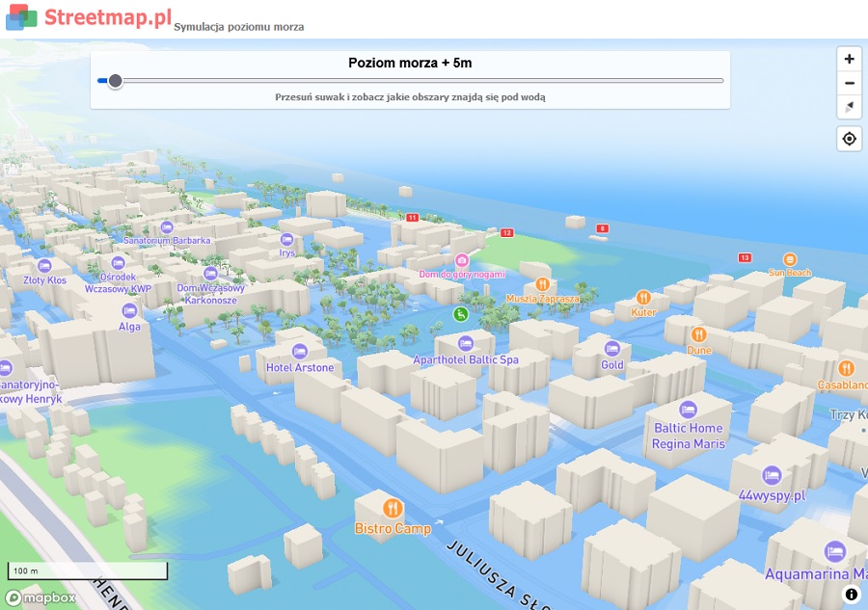
Task: Reset map bearing with compass button
Action: pyautogui.click(x=849, y=107)
